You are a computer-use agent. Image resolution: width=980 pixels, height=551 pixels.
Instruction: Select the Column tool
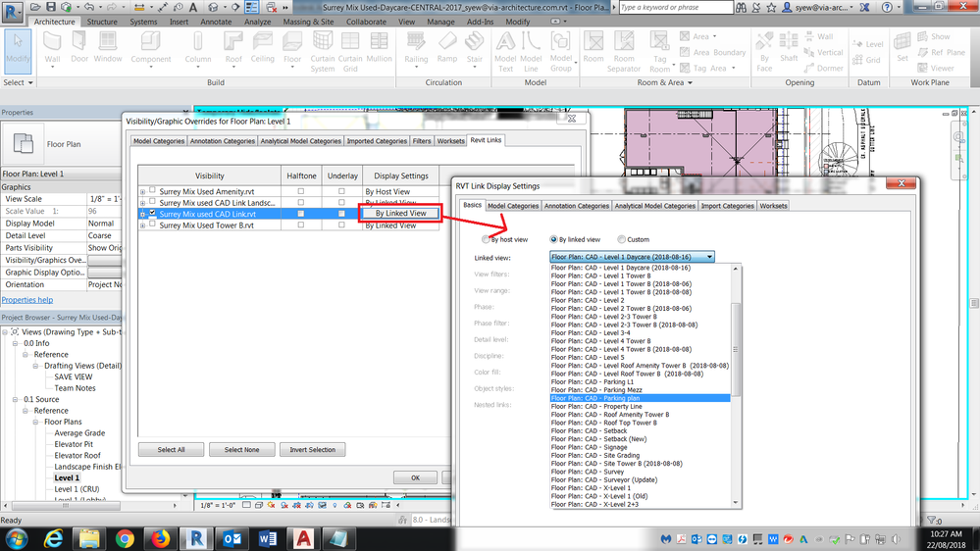click(197, 49)
